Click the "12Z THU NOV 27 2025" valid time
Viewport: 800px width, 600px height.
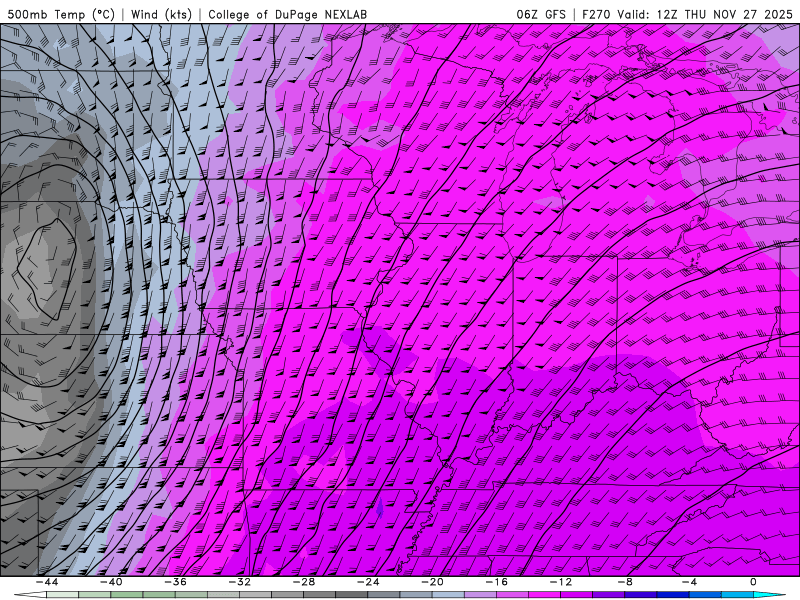tap(724, 15)
